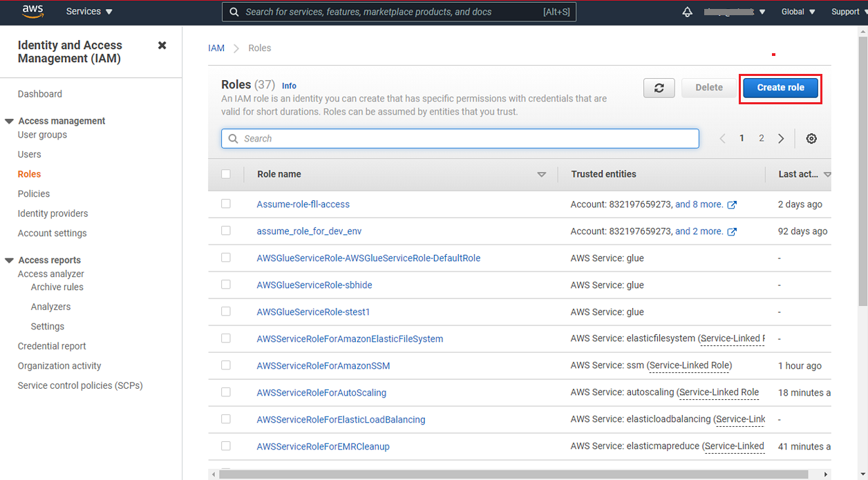868x480 pixels.
Task: Collapse the Access management section
Action: [10, 121]
